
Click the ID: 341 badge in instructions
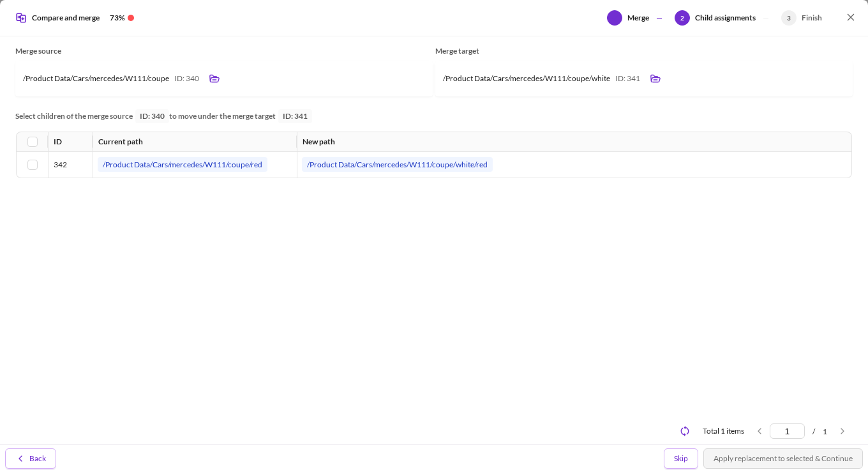point(295,116)
